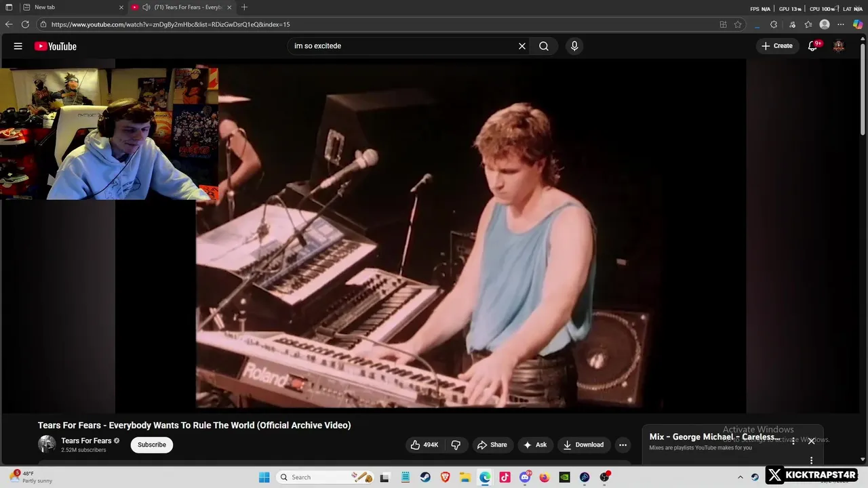Mute the tab via speaker icon

(x=146, y=7)
